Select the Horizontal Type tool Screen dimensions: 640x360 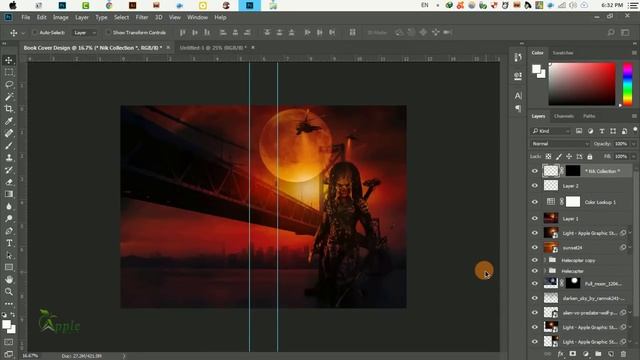(9, 243)
